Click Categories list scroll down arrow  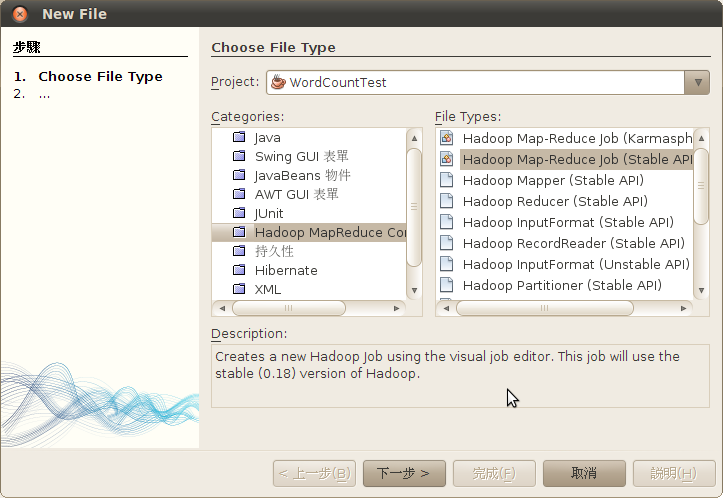click(415, 290)
